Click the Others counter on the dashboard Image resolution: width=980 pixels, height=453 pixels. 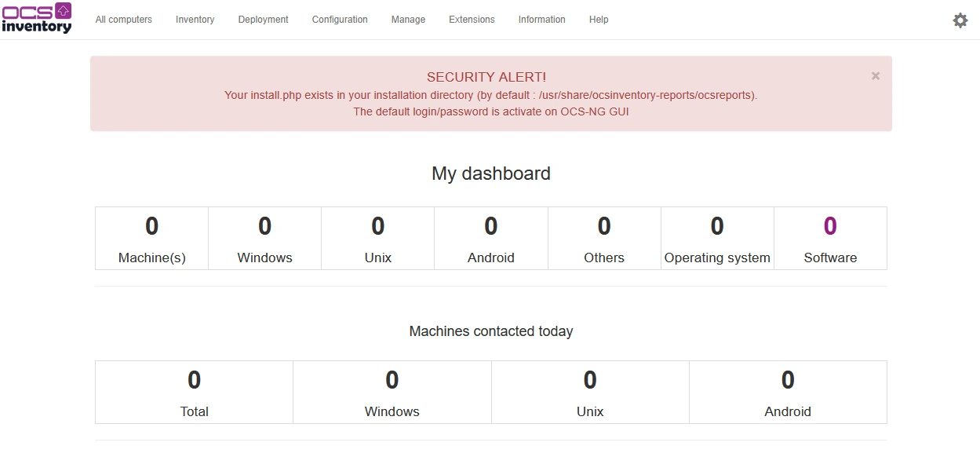[x=603, y=238]
